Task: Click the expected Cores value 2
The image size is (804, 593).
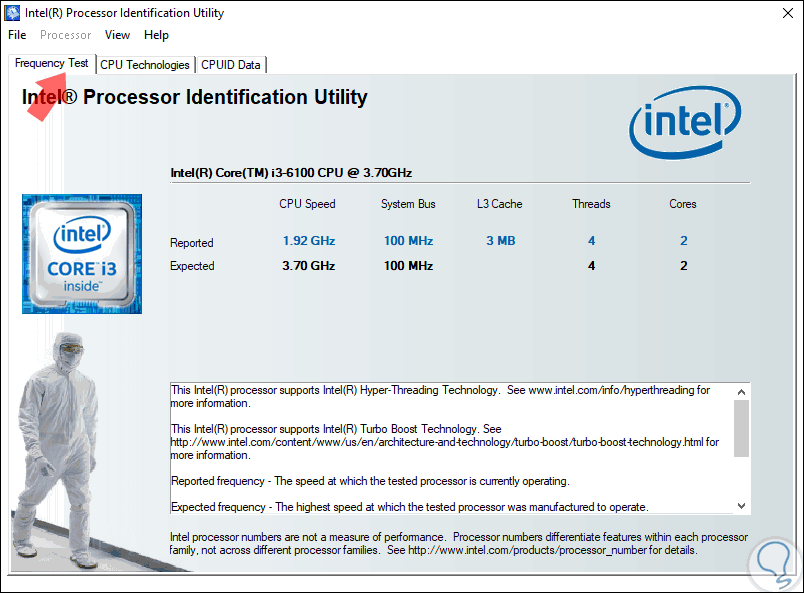Action: (x=684, y=266)
